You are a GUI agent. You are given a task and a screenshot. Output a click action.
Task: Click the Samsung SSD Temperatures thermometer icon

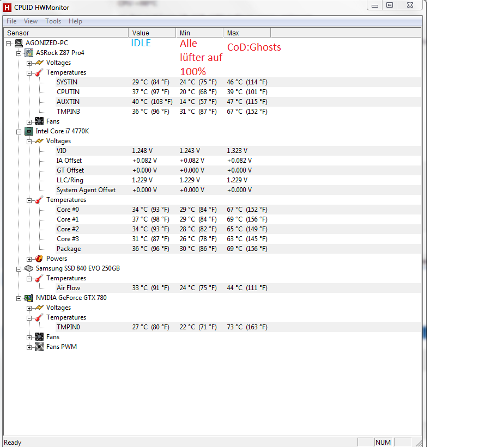pos(39,278)
